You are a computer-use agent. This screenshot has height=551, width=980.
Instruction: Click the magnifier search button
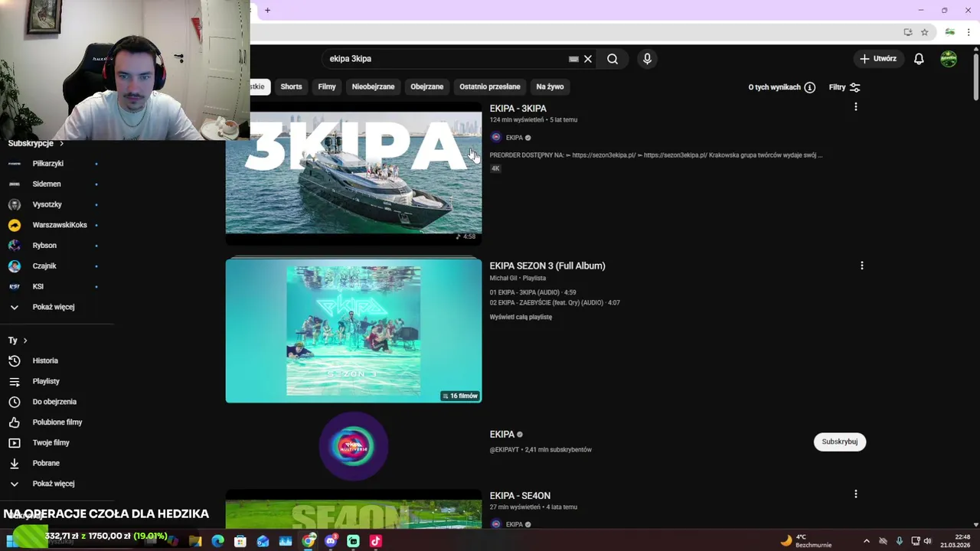[x=612, y=59]
